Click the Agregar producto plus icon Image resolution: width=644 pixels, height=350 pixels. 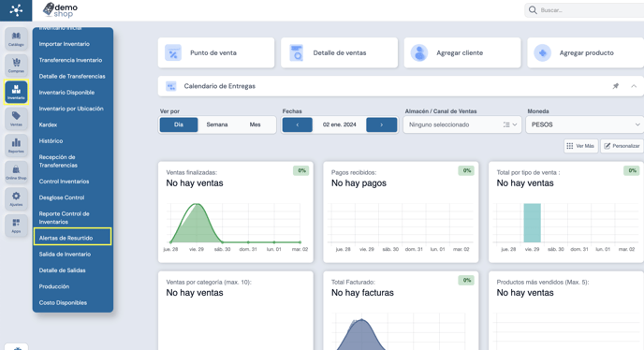[x=543, y=53]
